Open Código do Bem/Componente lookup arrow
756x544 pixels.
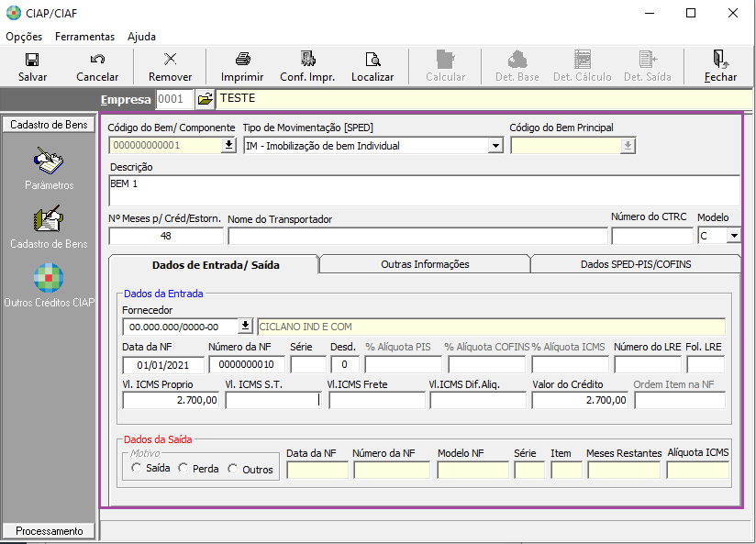[228, 145]
